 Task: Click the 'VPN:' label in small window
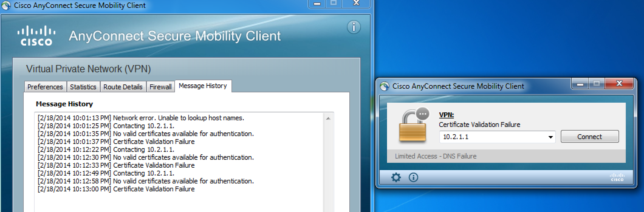click(x=447, y=115)
